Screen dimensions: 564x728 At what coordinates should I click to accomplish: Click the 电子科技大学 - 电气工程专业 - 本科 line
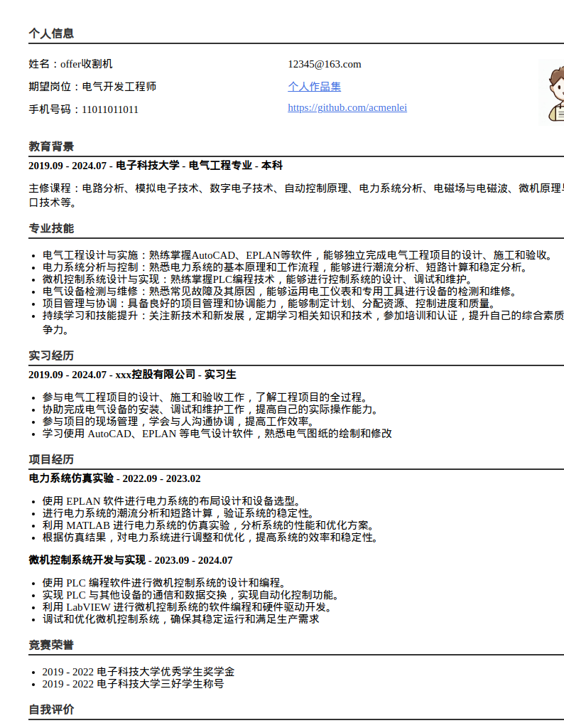tap(156, 165)
